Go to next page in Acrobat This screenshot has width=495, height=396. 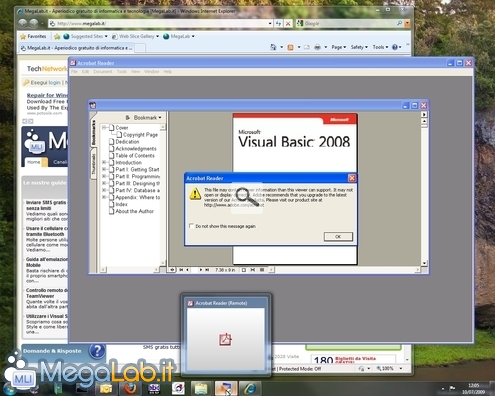(x=201, y=270)
